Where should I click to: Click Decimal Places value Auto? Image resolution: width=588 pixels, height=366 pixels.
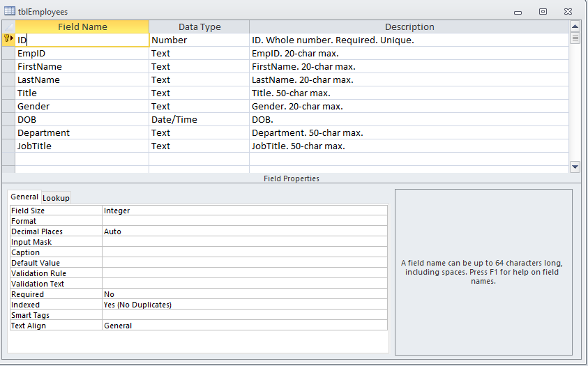point(245,231)
